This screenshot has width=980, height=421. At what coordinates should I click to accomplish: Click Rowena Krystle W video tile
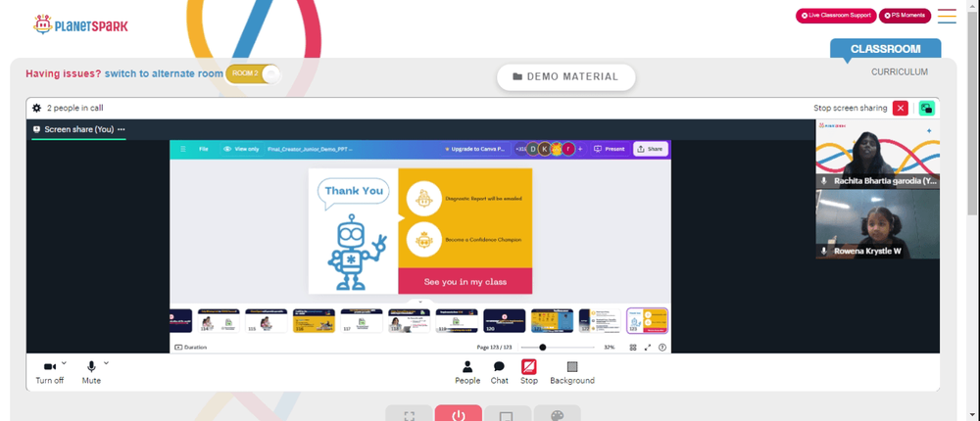point(877,224)
